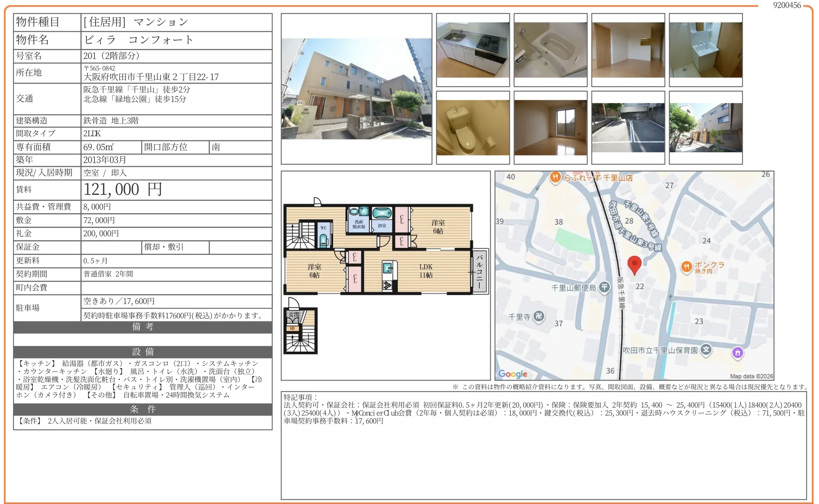Image resolution: width=819 pixels, height=504 pixels.
Task: Click the ボンクラ焼き肉 restaurant marker
Action: click(x=686, y=267)
